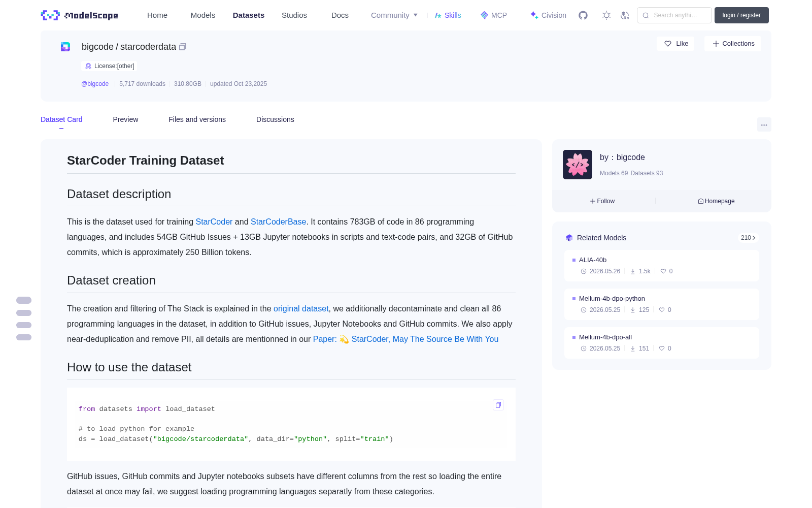Switch to the Preview tab
The width and height of the screenshot is (812, 508).
point(125,119)
